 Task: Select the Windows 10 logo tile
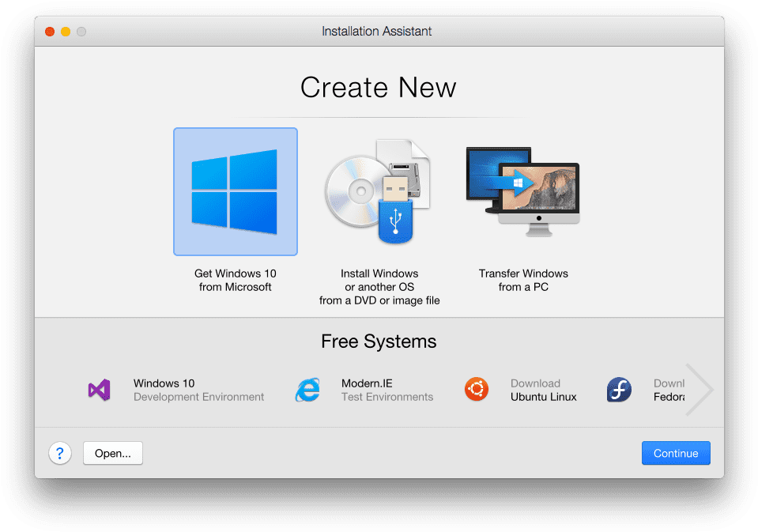pos(236,191)
